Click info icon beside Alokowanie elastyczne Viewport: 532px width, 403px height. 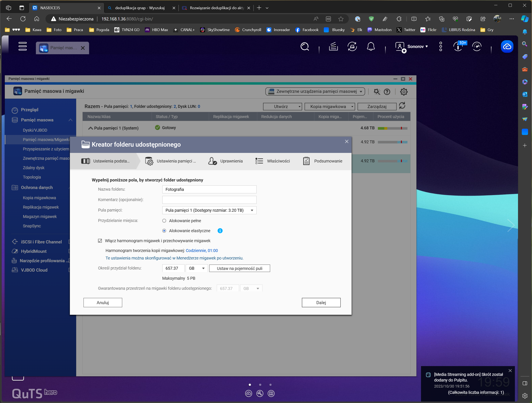coord(220,230)
